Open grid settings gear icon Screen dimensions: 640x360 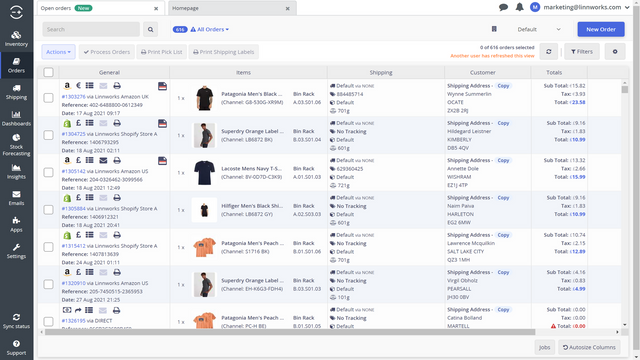[615, 52]
